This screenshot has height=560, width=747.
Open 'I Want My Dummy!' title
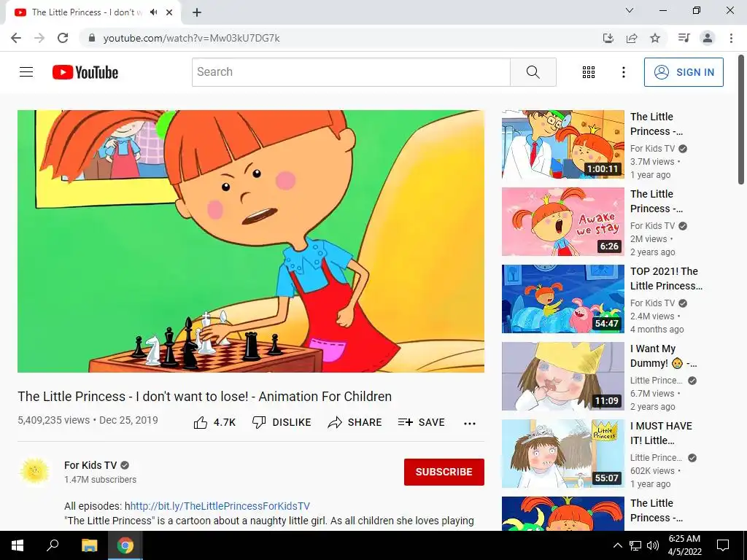point(663,356)
